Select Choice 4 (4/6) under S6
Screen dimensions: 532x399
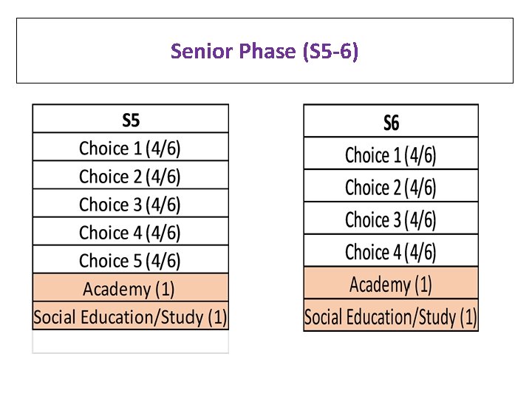391,252
